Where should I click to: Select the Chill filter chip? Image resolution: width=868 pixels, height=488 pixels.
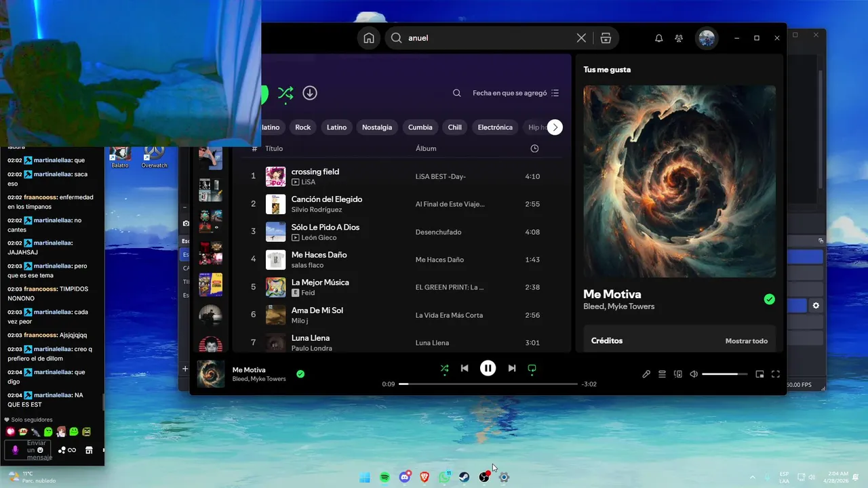click(x=455, y=127)
